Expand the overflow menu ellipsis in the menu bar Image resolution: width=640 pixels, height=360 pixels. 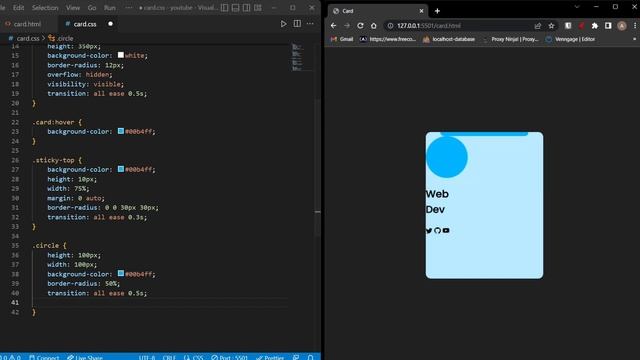(129, 7)
